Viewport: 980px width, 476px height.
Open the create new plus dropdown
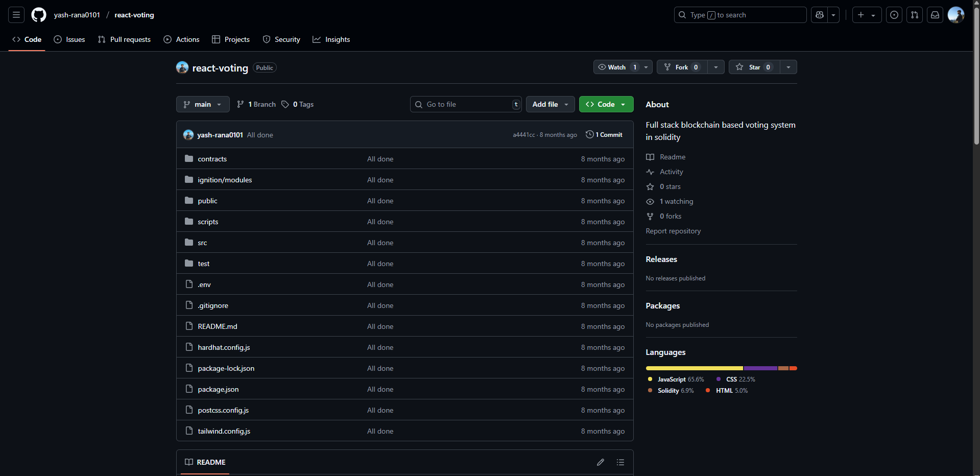[867, 15]
